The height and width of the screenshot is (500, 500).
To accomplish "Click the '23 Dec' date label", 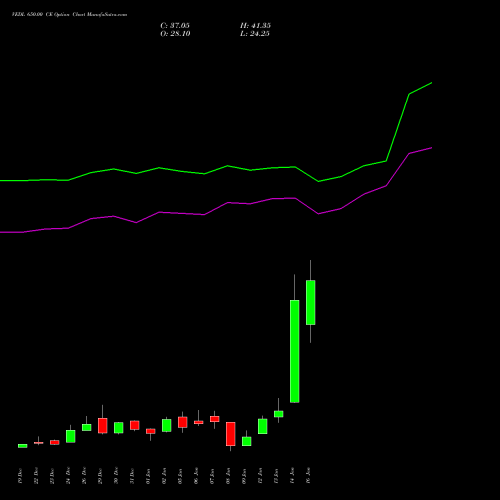I will pyautogui.click(x=52, y=476).
